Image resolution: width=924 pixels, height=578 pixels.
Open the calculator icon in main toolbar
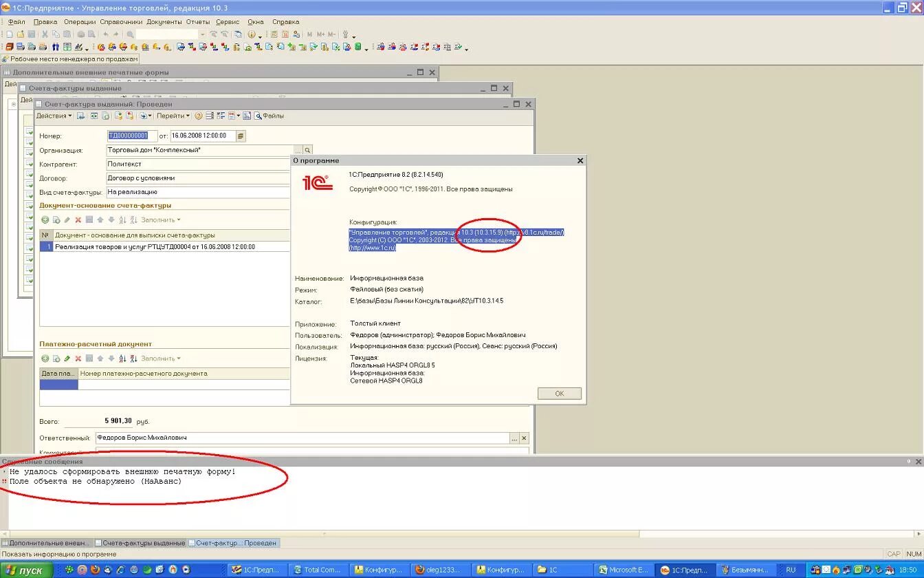point(274,34)
